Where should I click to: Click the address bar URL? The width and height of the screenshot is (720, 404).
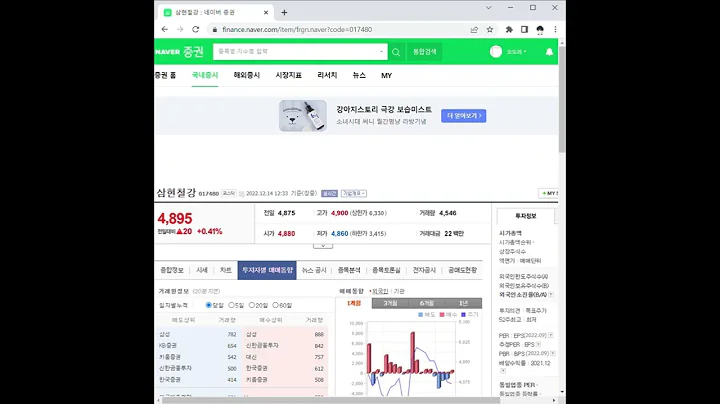click(x=297, y=29)
